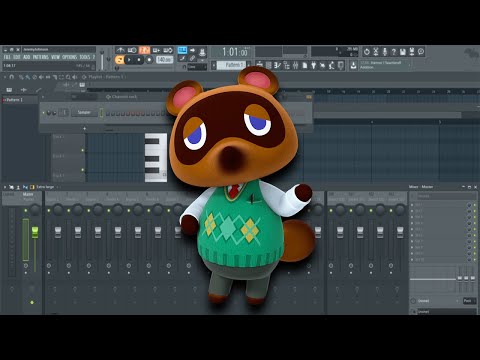Open the Pattern 1 selector dropdown
The height and width of the screenshot is (360, 480).
coord(231,65)
